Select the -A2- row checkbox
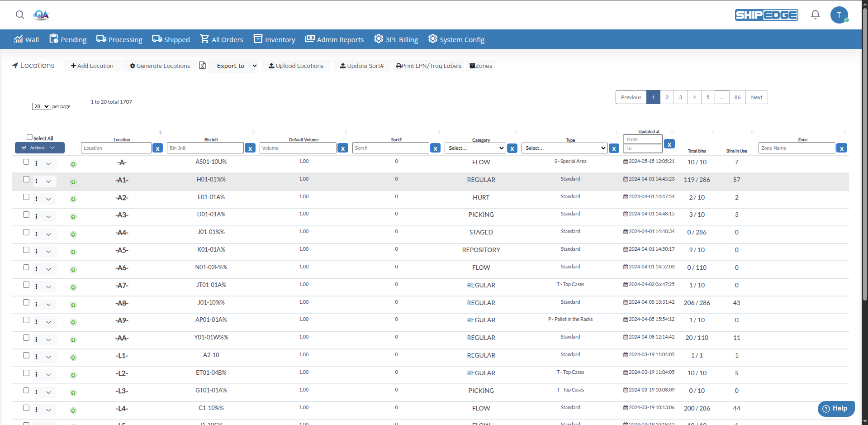Screen dimensions: 868x425 coord(26,197)
